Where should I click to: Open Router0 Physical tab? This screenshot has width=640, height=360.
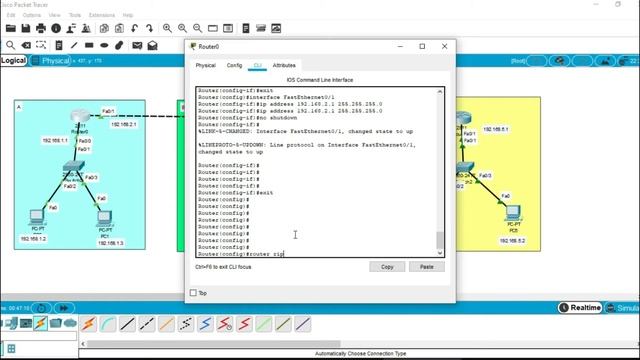205,65
